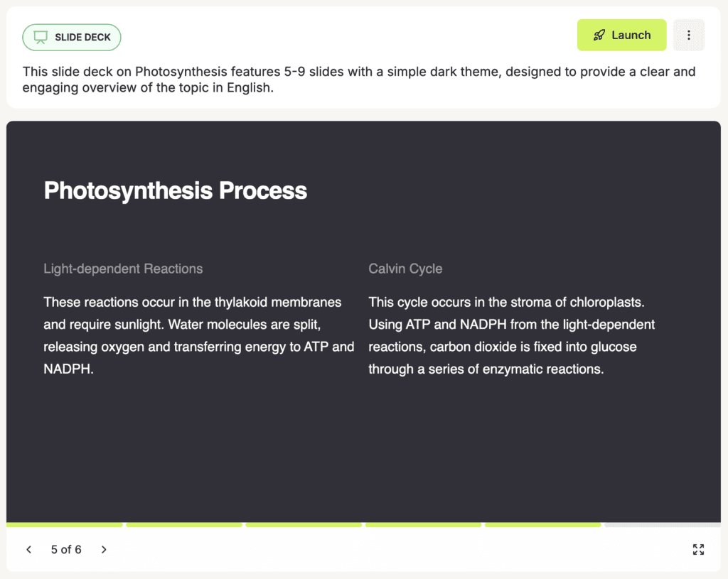Viewport: 728px width, 579px height.
Task: Go to the previous slide arrow
Action: pyautogui.click(x=28, y=550)
